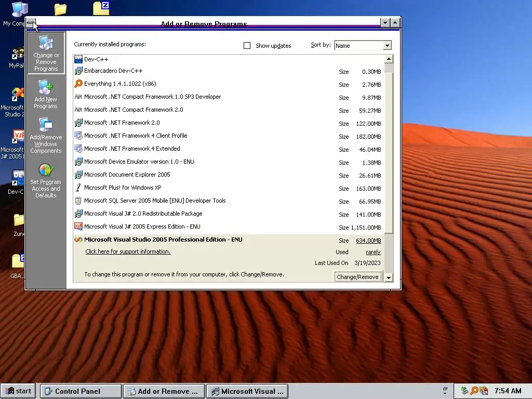532x399 pixels.
Task: Click the 'rarely' used value
Action: tap(373, 252)
